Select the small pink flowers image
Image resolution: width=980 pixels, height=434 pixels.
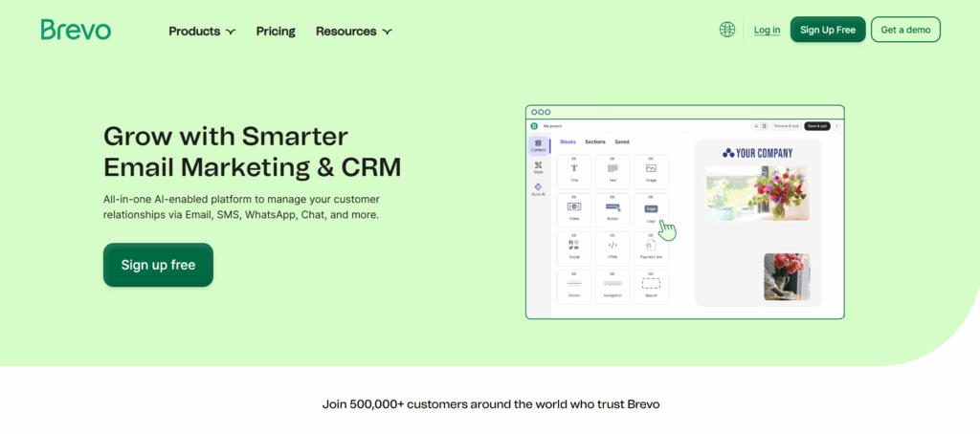coord(787,276)
